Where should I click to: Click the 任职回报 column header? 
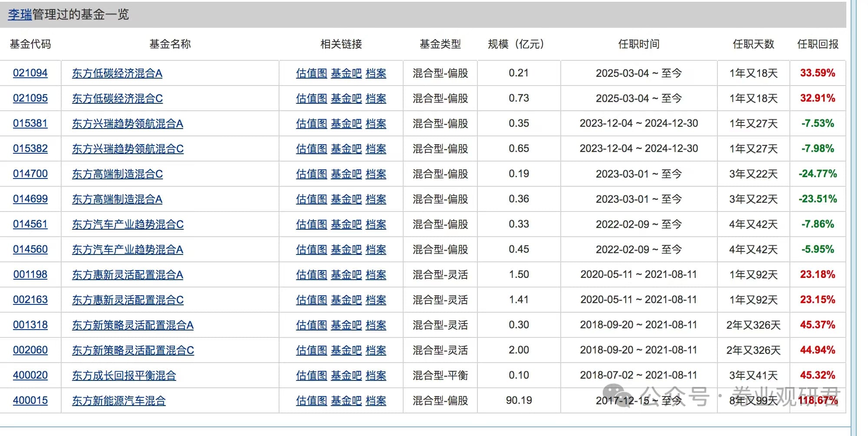coord(818,44)
